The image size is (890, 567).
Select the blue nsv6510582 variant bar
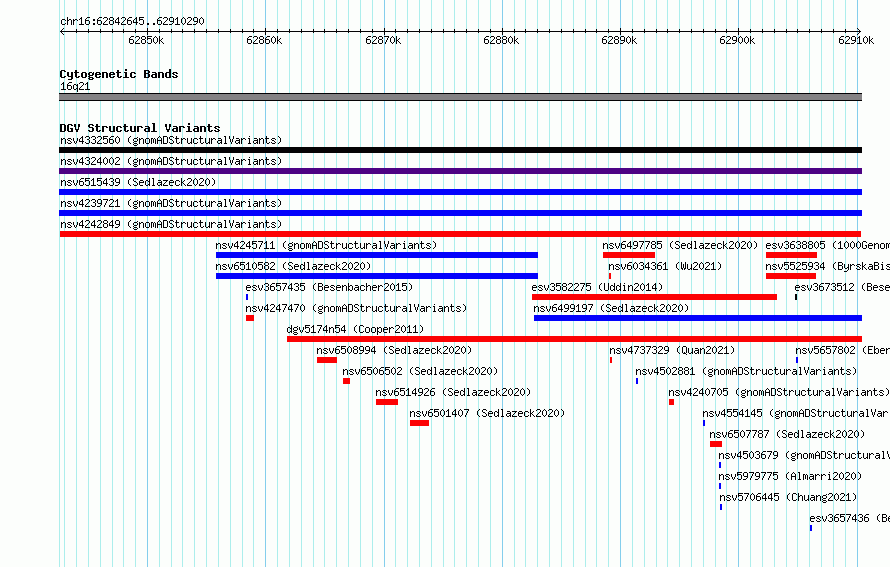tap(377, 276)
